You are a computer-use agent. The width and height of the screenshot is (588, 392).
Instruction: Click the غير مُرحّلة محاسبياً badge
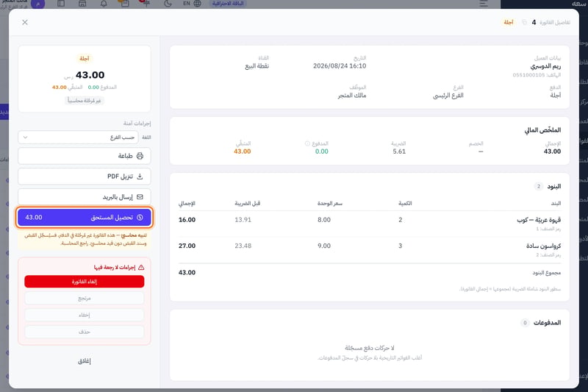tap(85, 101)
